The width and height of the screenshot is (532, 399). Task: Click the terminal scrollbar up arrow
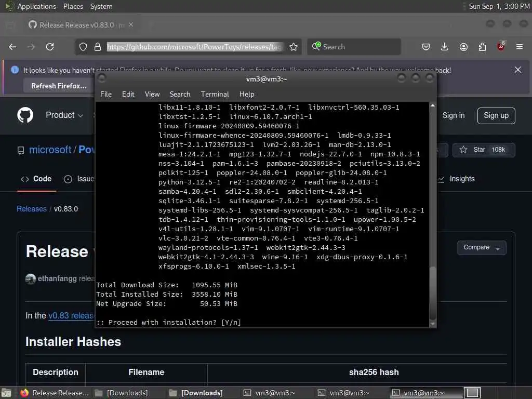(x=433, y=105)
